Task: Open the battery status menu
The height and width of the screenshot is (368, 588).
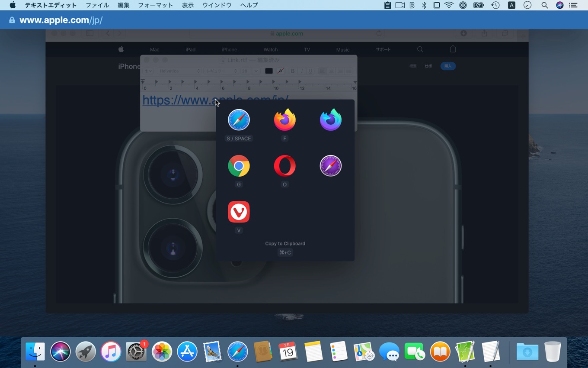Action: coord(478,5)
